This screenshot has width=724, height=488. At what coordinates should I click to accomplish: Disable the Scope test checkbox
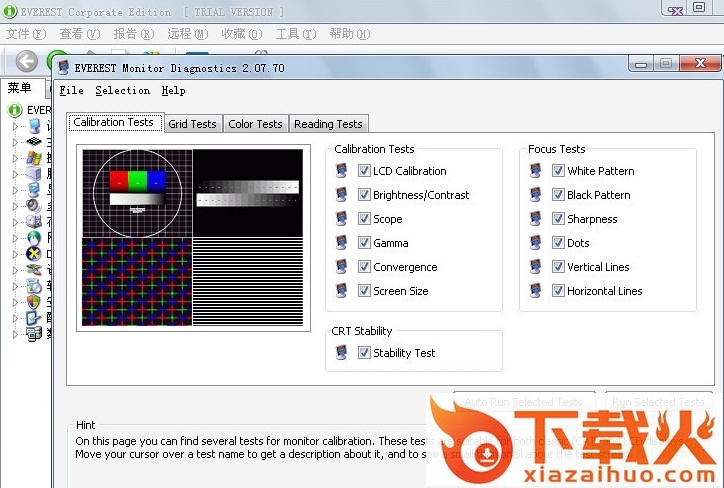click(x=364, y=219)
